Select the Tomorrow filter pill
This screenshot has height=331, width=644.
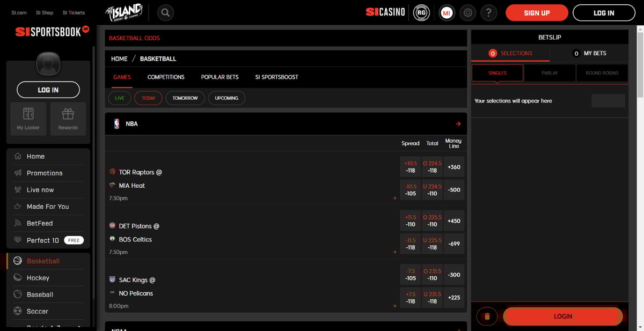185,98
